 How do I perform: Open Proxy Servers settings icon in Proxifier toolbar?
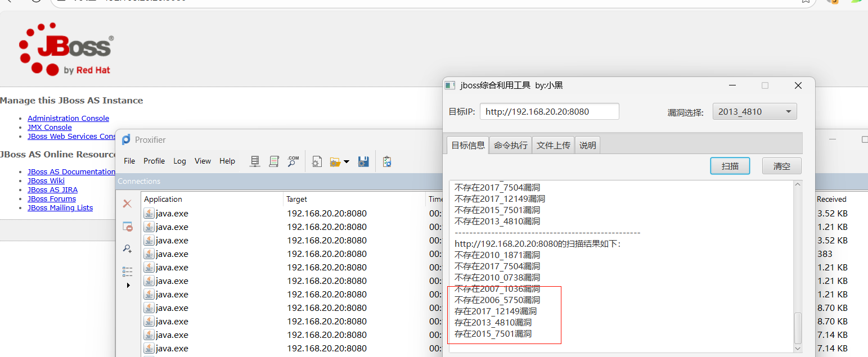click(x=255, y=161)
